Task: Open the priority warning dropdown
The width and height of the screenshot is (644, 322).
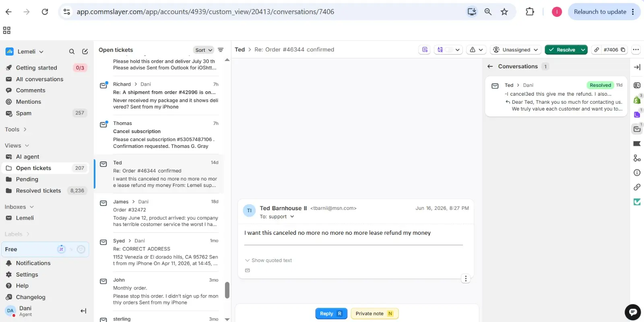Action: coord(477,50)
